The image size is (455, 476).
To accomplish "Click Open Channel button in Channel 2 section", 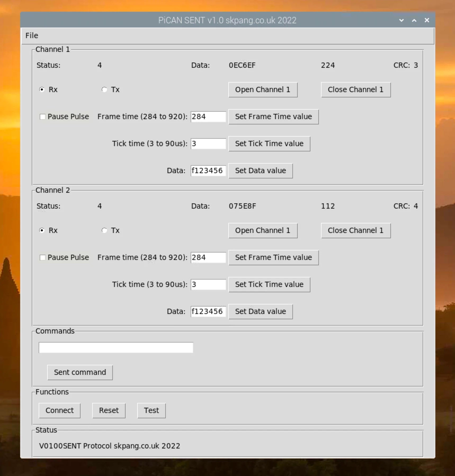I will point(263,230).
